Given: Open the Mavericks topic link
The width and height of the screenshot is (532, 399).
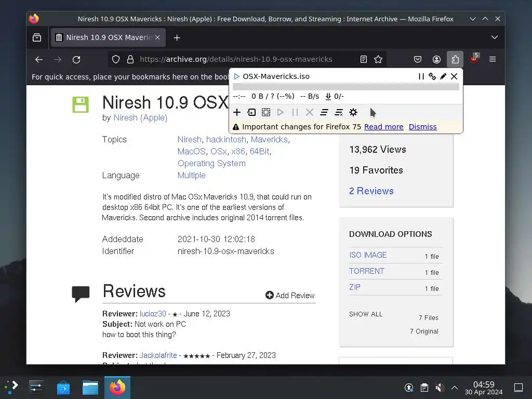Looking at the screenshot, I should (269, 139).
